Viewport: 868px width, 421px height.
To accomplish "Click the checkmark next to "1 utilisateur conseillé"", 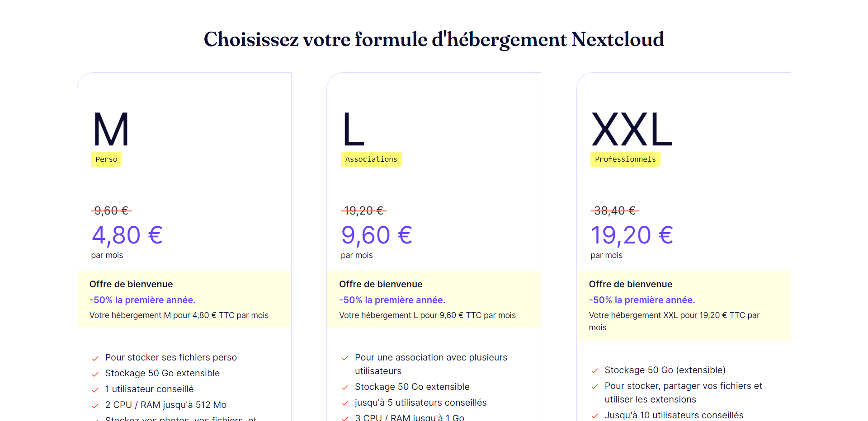I will click(95, 390).
